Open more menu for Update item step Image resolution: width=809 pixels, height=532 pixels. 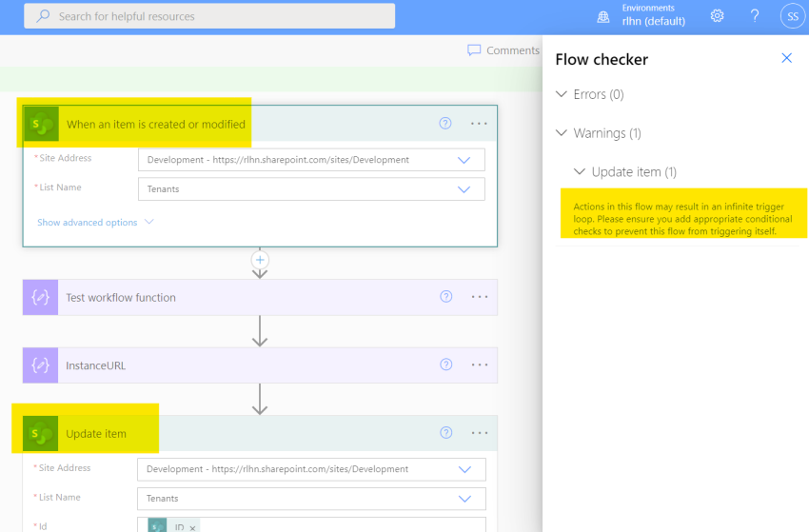(x=480, y=433)
